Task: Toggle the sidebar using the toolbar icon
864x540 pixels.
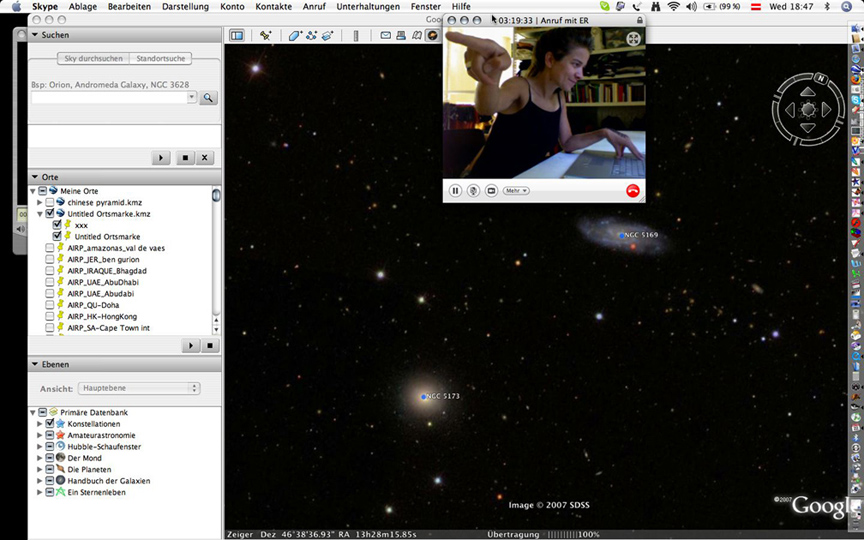Action: (x=237, y=35)
